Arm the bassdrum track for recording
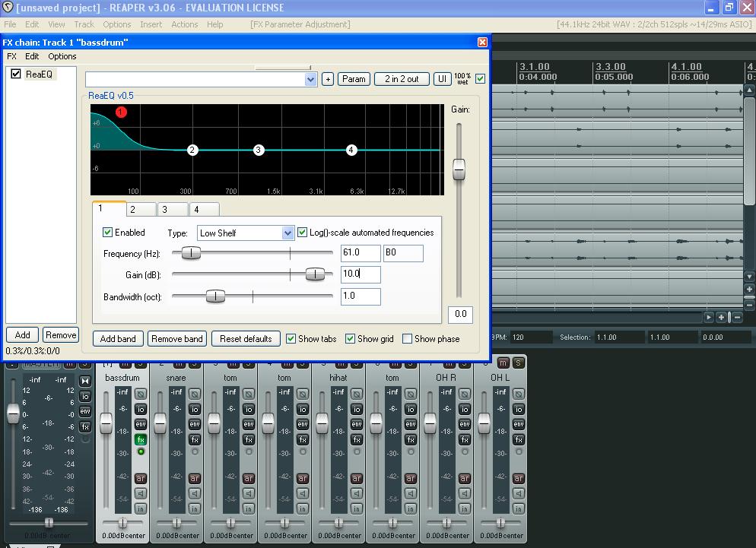The height and width of the screenshot is (548, 756). tap(140, 478)
